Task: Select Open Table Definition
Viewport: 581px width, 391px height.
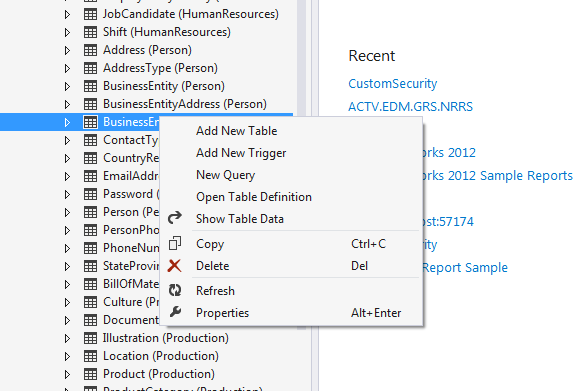Action: tap(254, 197)
